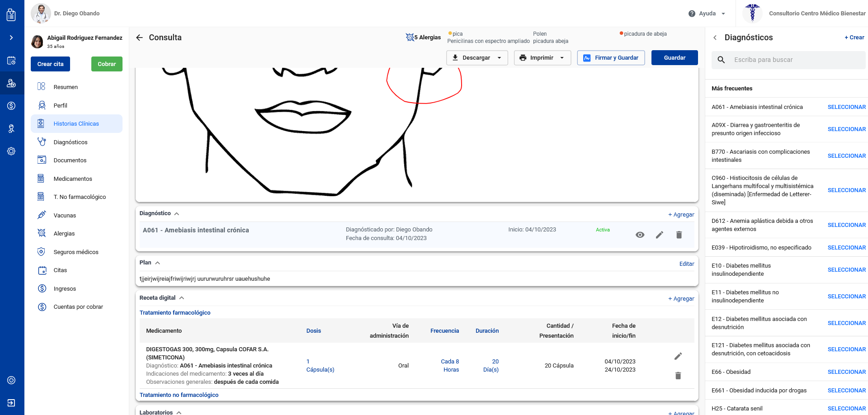
Task: Collapse the Diagnóstico section
Action: tap(177, 214)
